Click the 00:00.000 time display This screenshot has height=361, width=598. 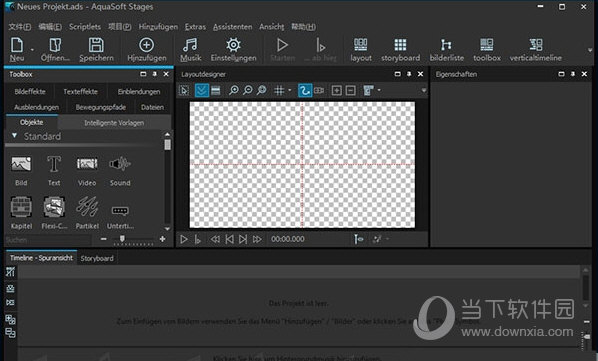point(288,239)
